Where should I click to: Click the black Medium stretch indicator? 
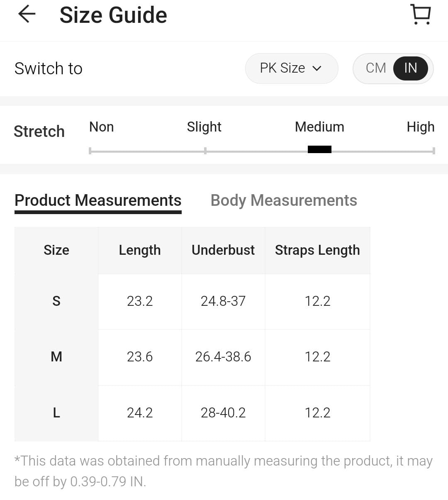point(319,149)
